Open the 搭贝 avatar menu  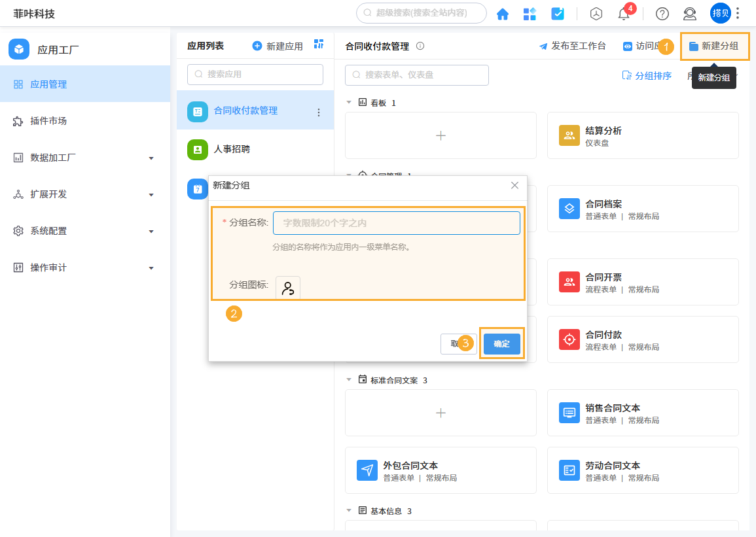pos(720,13)
